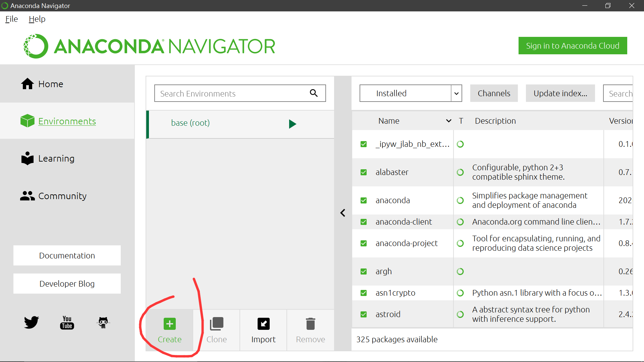Viewport: 644px width, 362px height.
Task: Click the status circle for anaconda-project
Action: coord(461,243)
